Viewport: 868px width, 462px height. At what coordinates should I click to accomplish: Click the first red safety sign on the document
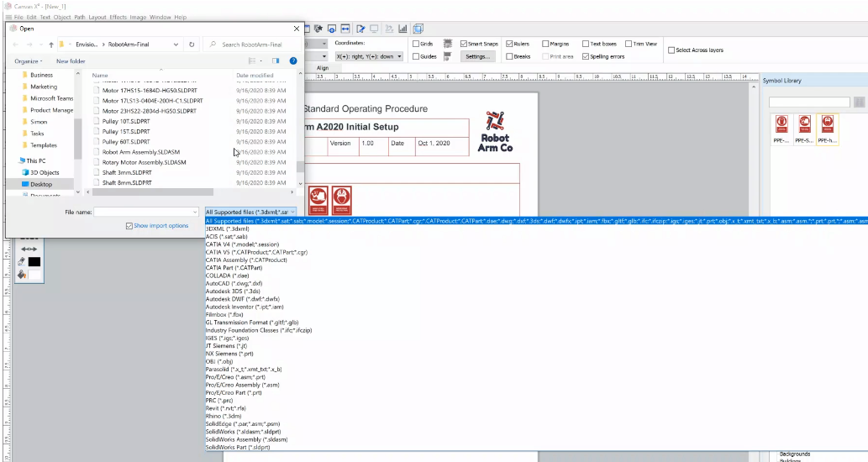[x=318, y=200]
